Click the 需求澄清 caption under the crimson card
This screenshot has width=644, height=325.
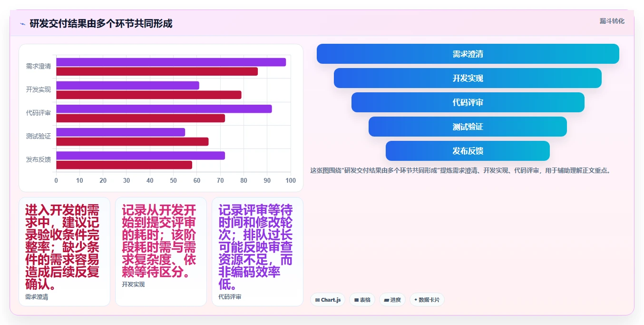37,297
